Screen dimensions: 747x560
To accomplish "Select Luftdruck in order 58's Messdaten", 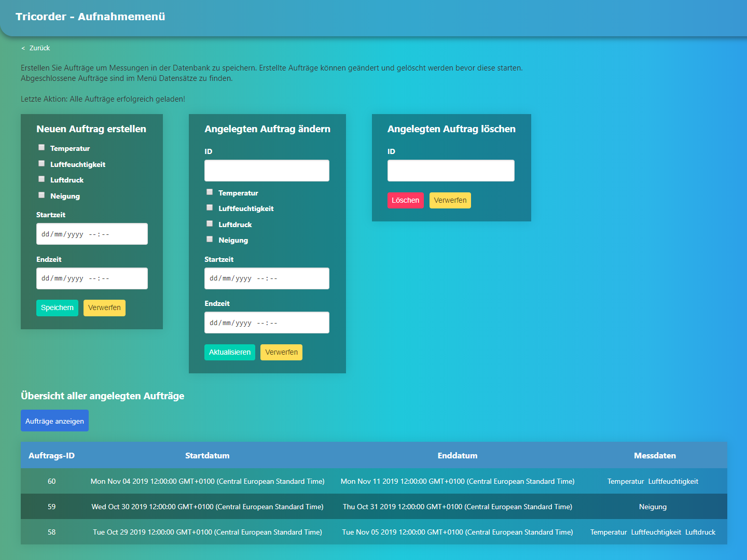I will (x=700, y=532).
